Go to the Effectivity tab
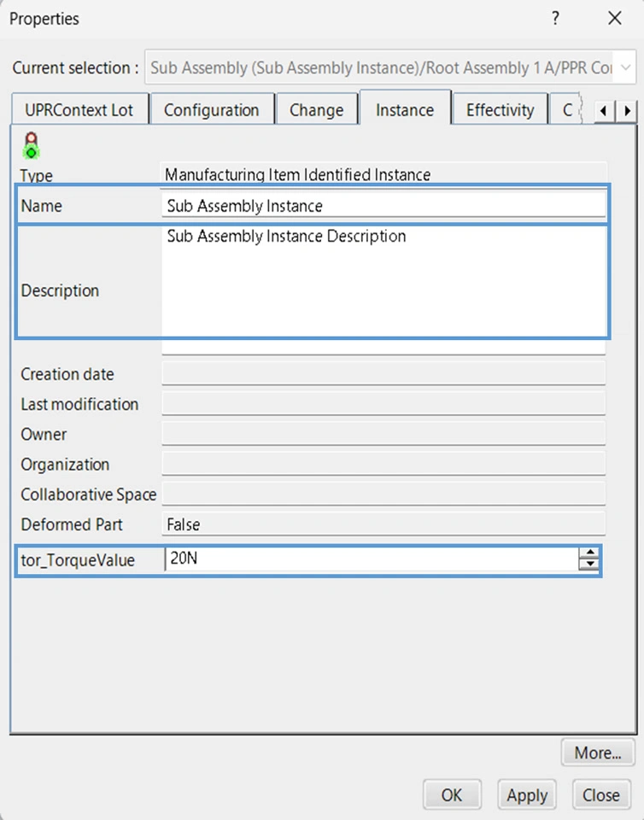Viewport: 644px width, 820px height. (500, 110)
